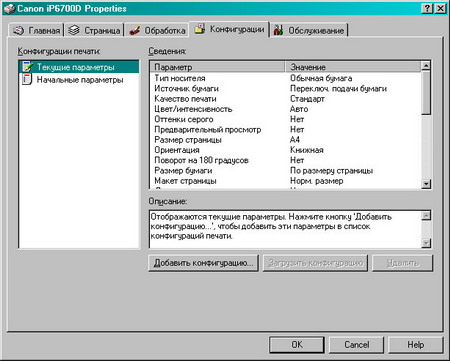This screenshot has width=450, height=361.
Task: Click the description box scroll up arrow
Action: coord(426,216)
